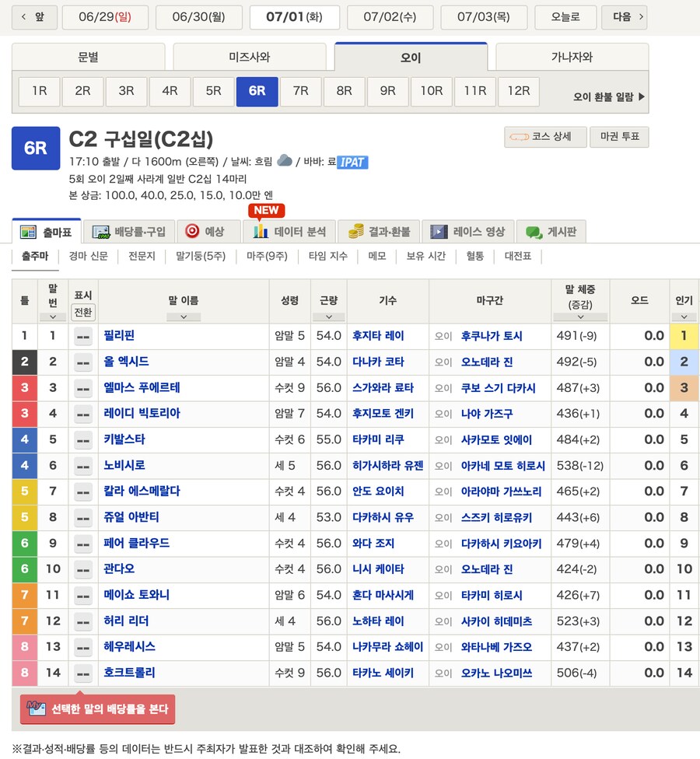Click 선택한 말의 배당률을 본다 button
Image resolution: width=700 pixels, height=759 pixels.
(x=97, y=708)
